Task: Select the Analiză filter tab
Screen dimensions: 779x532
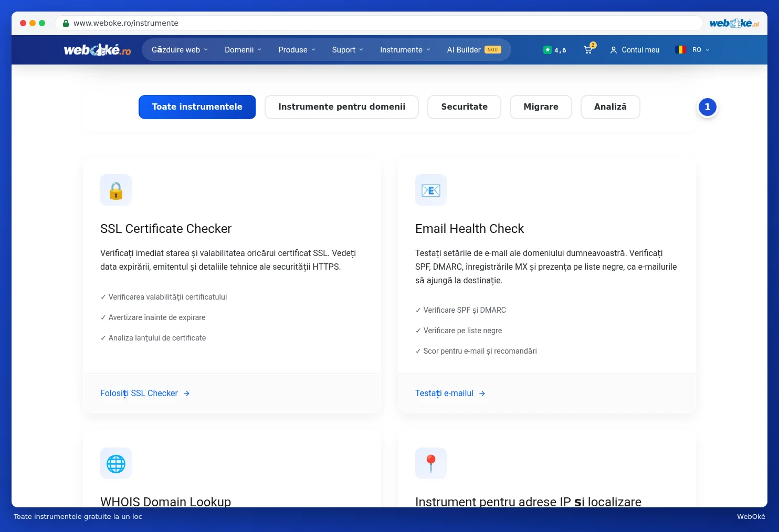Action: [x=610, y=107]
